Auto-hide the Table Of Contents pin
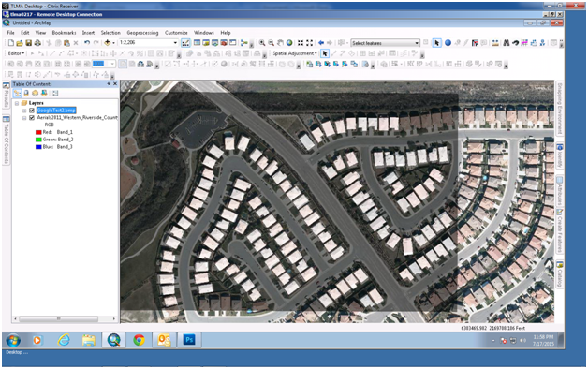588x369 pixels. click(x=109, y=84)
